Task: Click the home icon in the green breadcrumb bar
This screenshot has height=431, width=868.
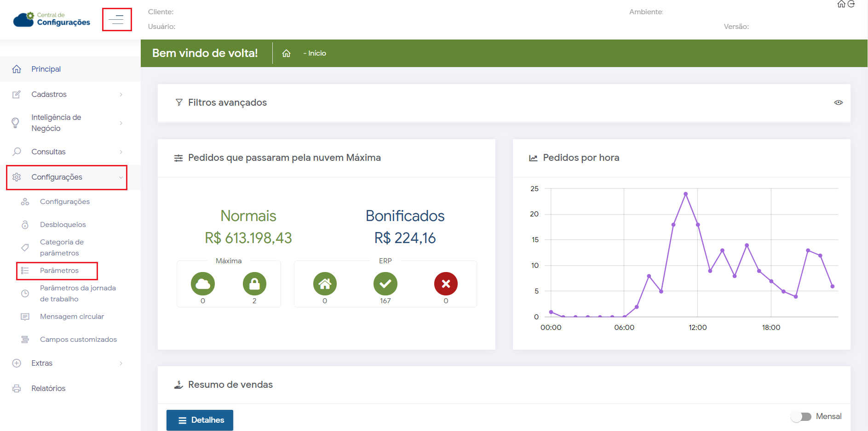Action: pos(286,53)
